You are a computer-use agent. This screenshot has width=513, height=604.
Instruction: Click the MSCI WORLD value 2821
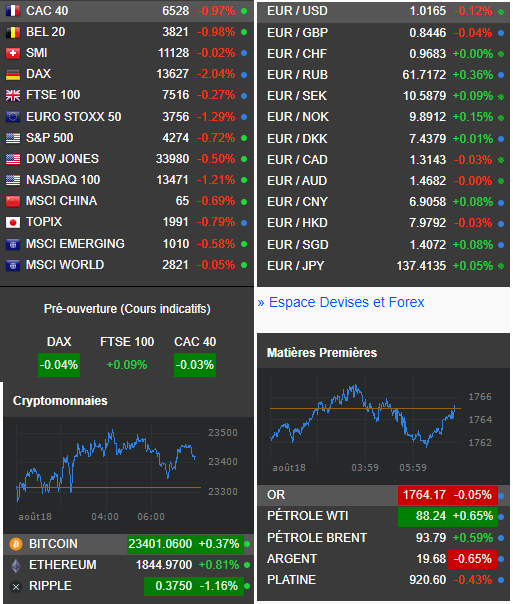click(x=176, y=265)
